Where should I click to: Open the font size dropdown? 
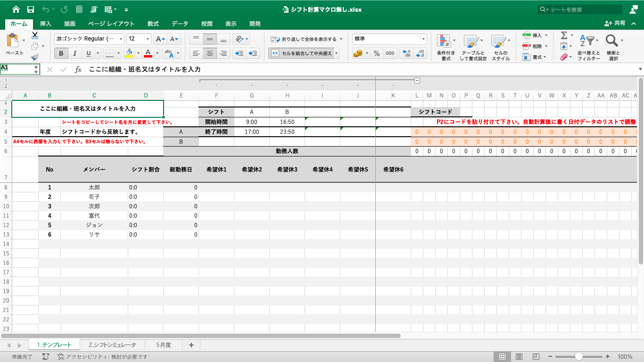click(148, 39)
